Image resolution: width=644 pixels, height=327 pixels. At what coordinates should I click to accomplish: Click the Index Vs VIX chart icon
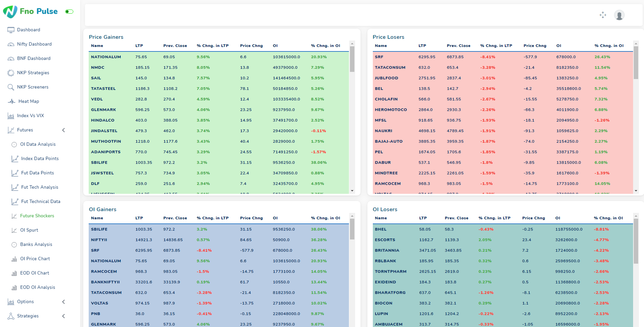11,116
